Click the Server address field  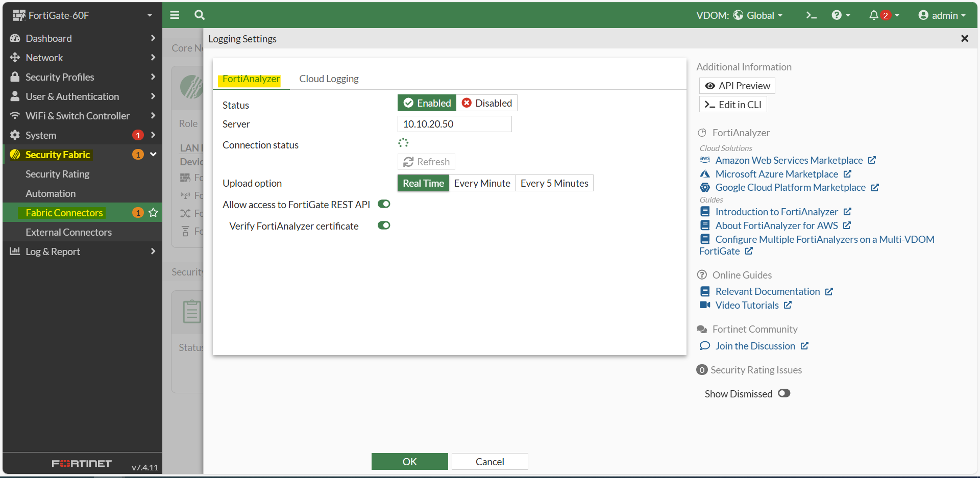[455, 124]
